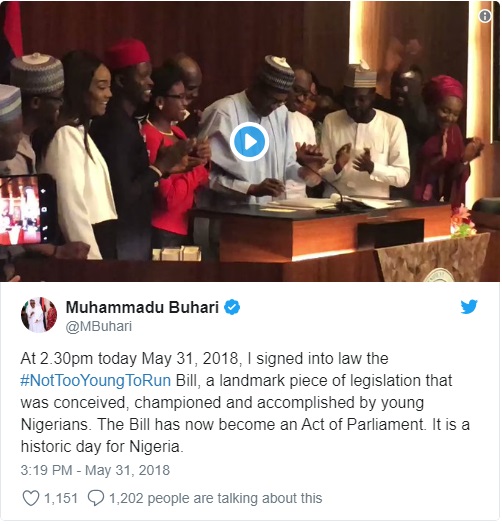Image resolution: width=502 pixels, height=524 pixels.
Task: Open Twitter via the blue bird logo
Action: [x=469, y=306]
